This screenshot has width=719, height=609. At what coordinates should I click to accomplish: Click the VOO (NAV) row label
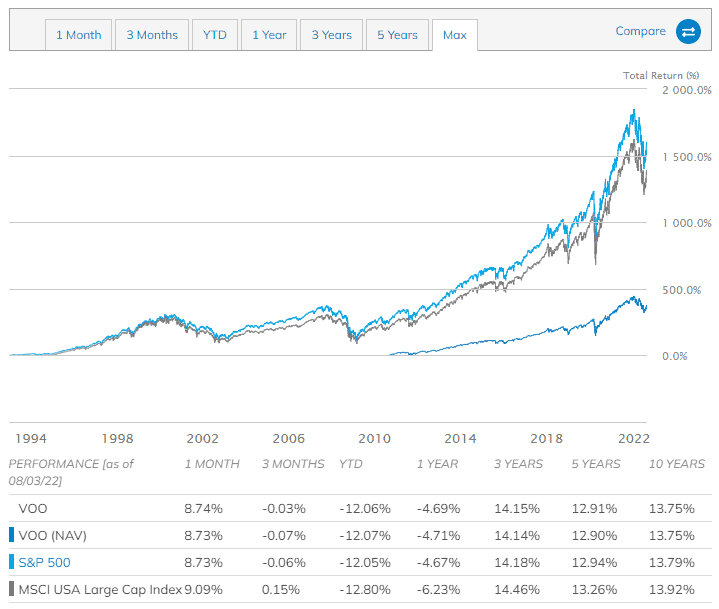[x=52, y=535]
